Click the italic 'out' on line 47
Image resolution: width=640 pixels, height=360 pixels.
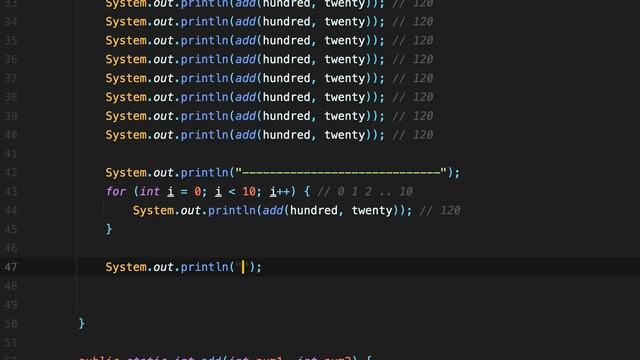point(163,267)
